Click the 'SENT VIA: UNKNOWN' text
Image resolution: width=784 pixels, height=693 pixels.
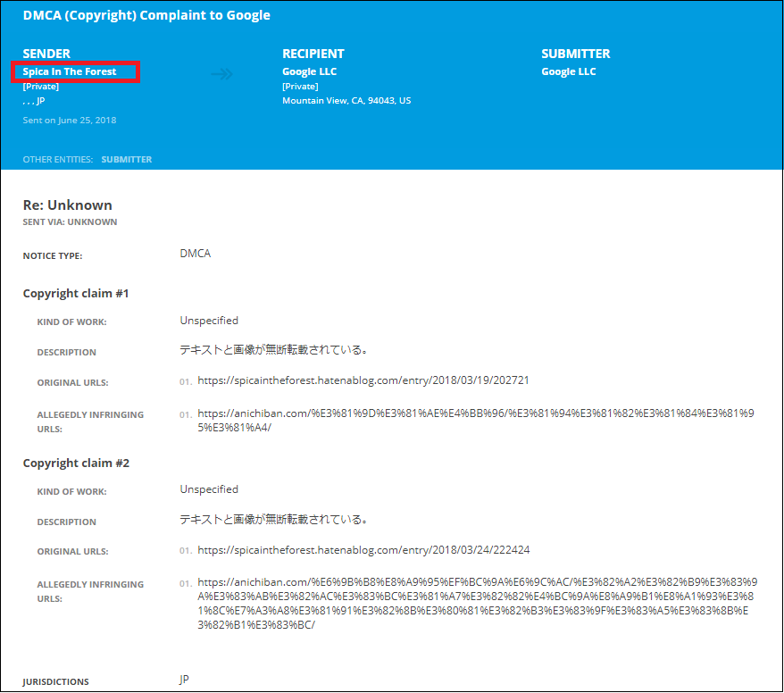[70, 222]
